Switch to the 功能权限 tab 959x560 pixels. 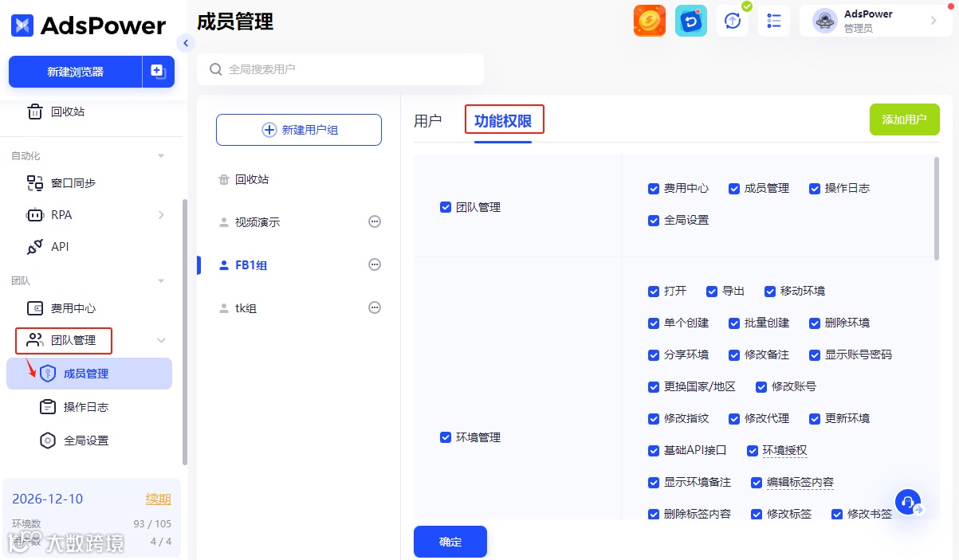click(503, 121)
